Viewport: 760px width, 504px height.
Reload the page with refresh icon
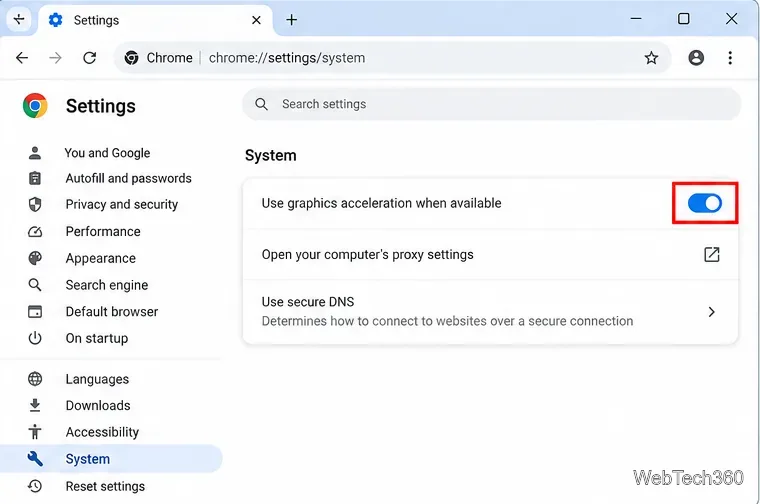(x=90, y=58)
